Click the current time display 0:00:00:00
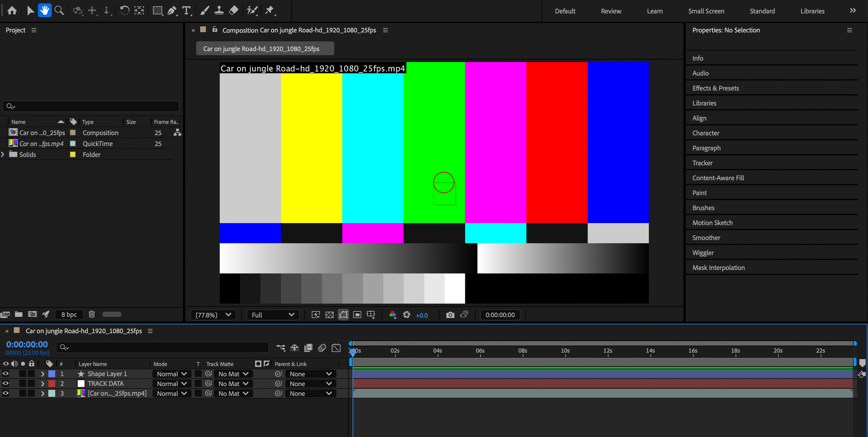This screenshot has height=437, width=868. (x=27, y=345)
